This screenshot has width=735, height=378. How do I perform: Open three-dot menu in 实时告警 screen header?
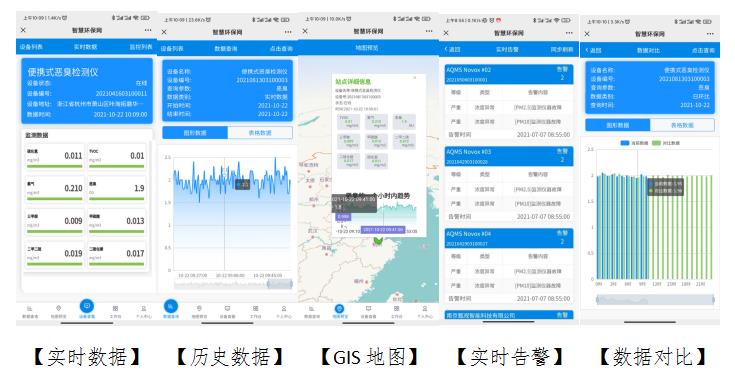569,33
